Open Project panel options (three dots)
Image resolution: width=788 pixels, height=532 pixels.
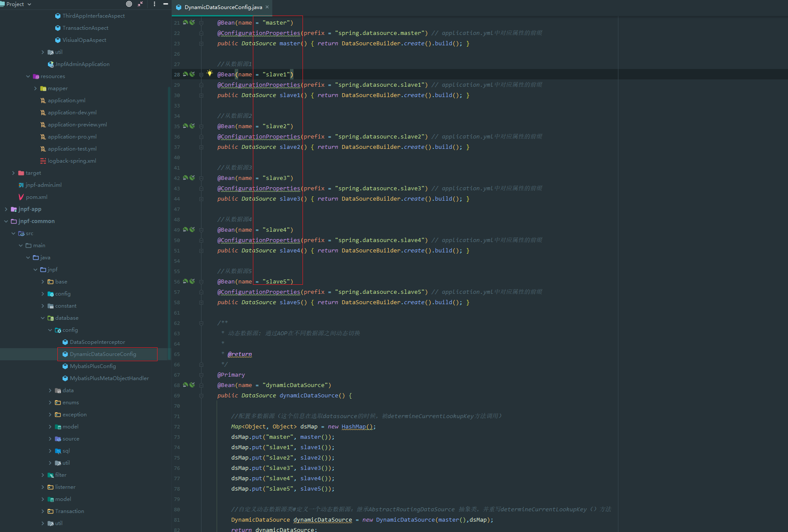coord(154,4)
